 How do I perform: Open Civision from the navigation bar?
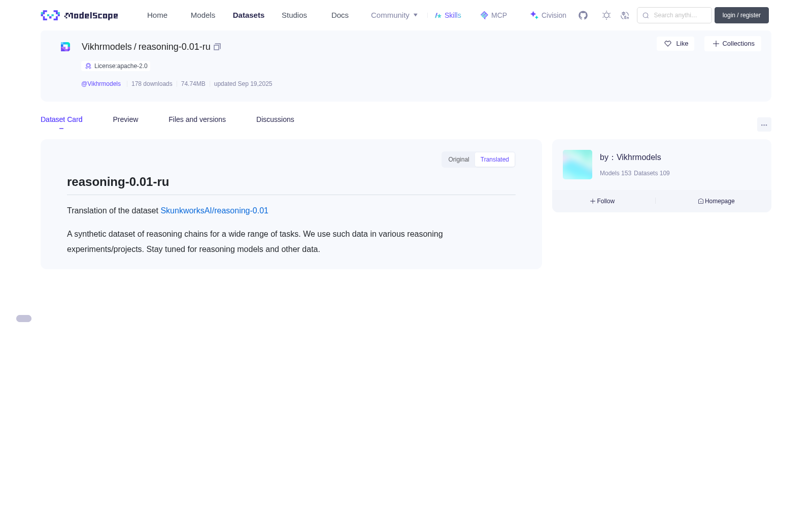click(548, 15)
